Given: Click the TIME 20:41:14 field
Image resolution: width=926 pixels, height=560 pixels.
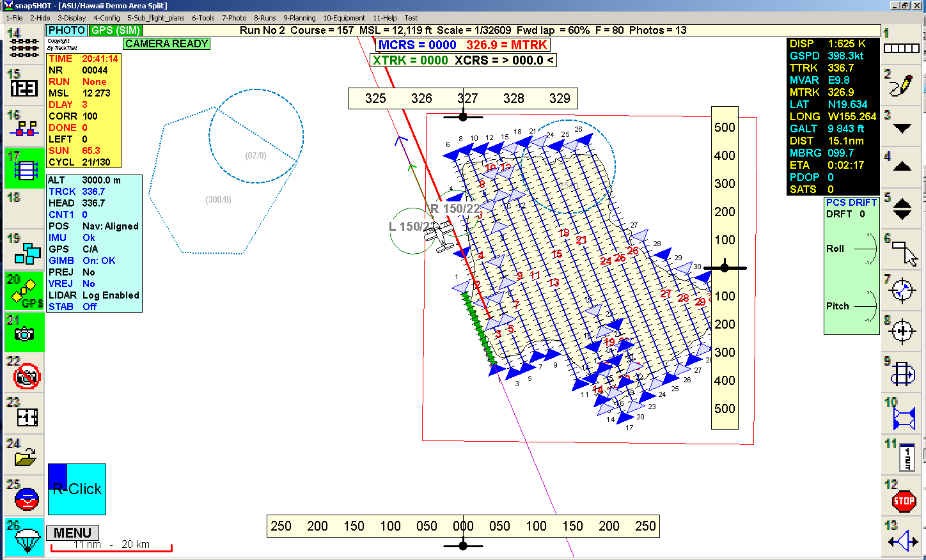Looking at the screenshot, I should [84, 59].
